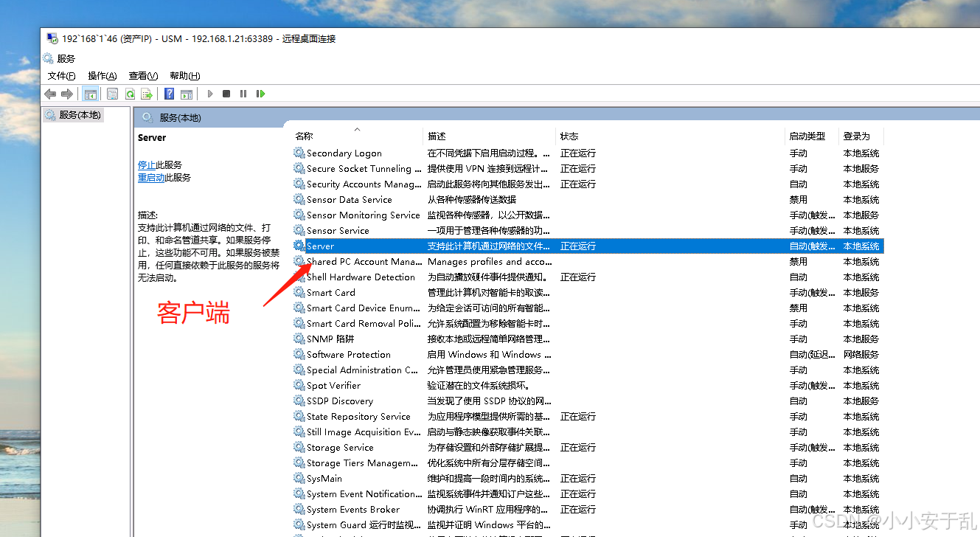Select Security Accounts Manag... service name

364,184
